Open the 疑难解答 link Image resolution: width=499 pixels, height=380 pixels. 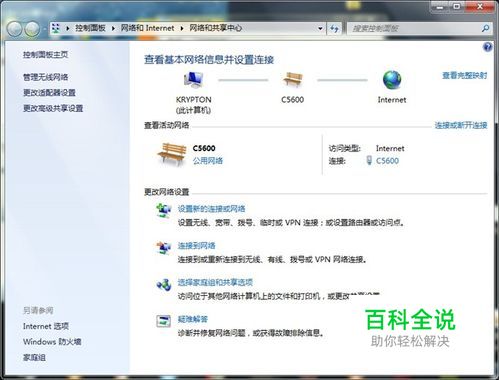pyautogui.click(x=193, y=319)
